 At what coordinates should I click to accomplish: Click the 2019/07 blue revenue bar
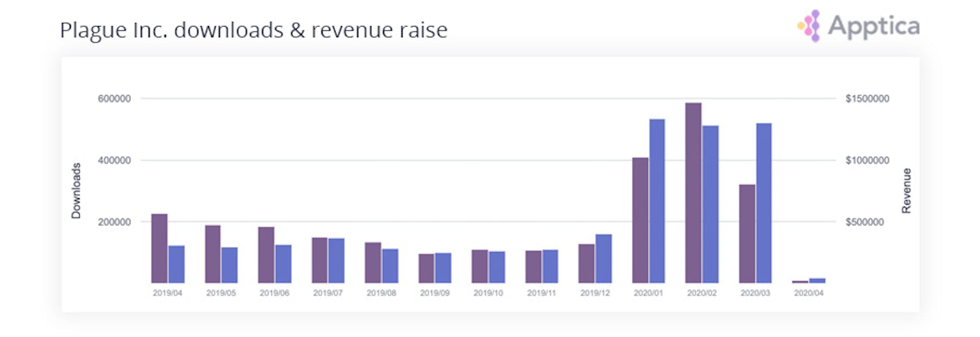pyautogui.click(x=336, y=260)
